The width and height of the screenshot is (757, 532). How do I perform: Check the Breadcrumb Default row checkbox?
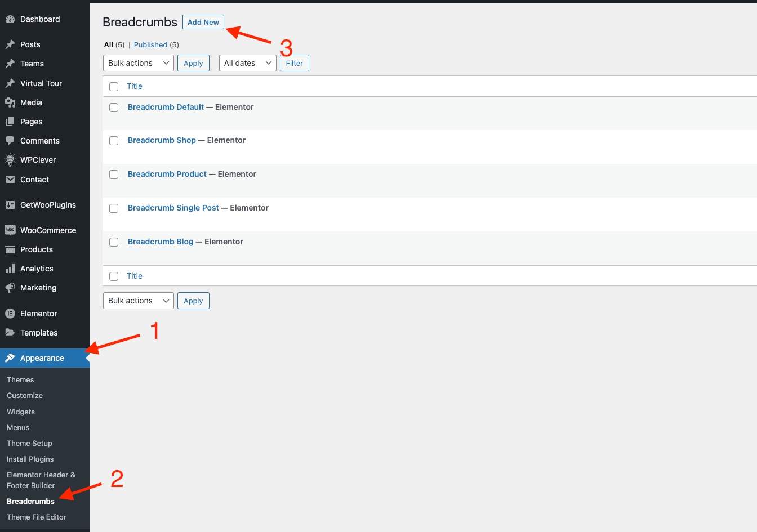[x=114, y=108]
